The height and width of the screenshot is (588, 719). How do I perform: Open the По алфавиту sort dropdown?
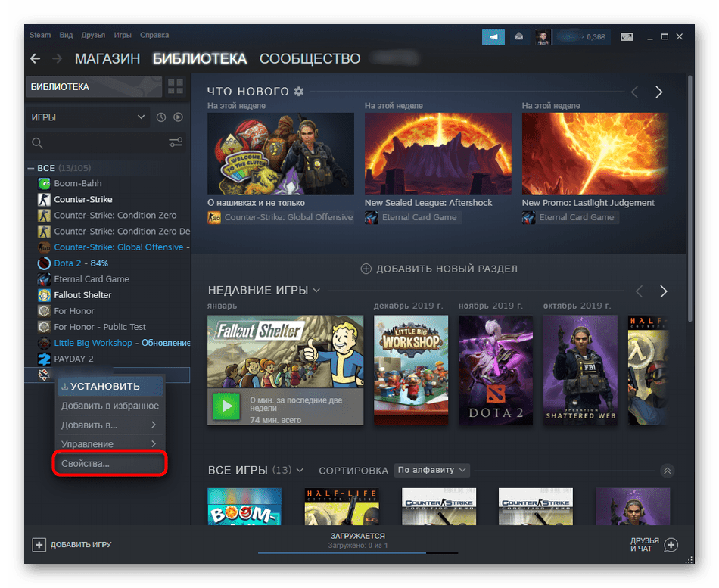point(432,470)
